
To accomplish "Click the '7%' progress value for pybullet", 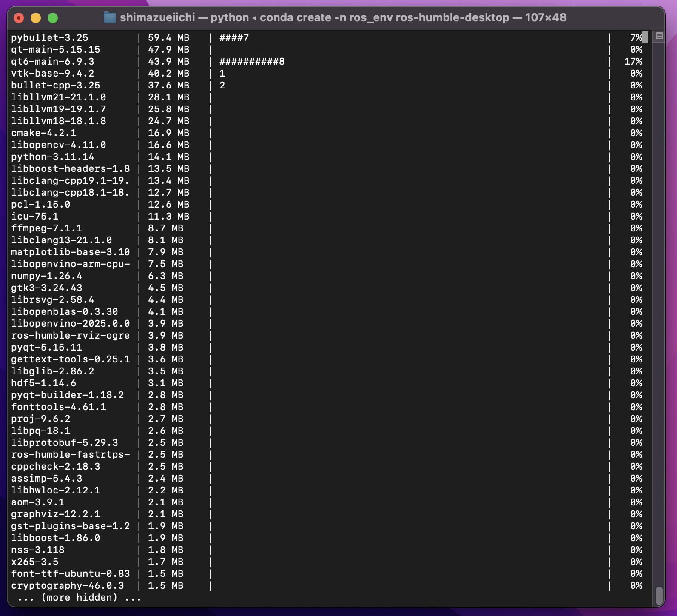I will pos(636,38).
